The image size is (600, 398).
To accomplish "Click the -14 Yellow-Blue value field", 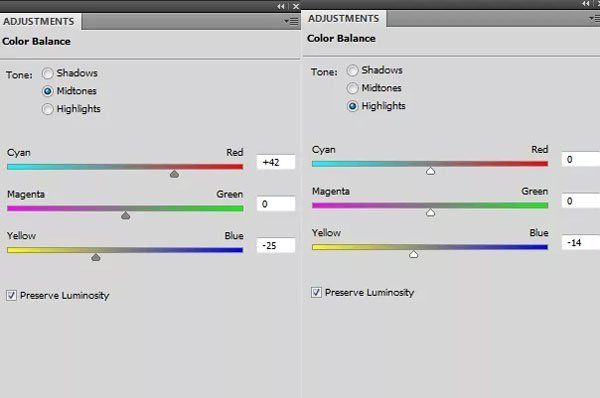I will tap(581, 243).
